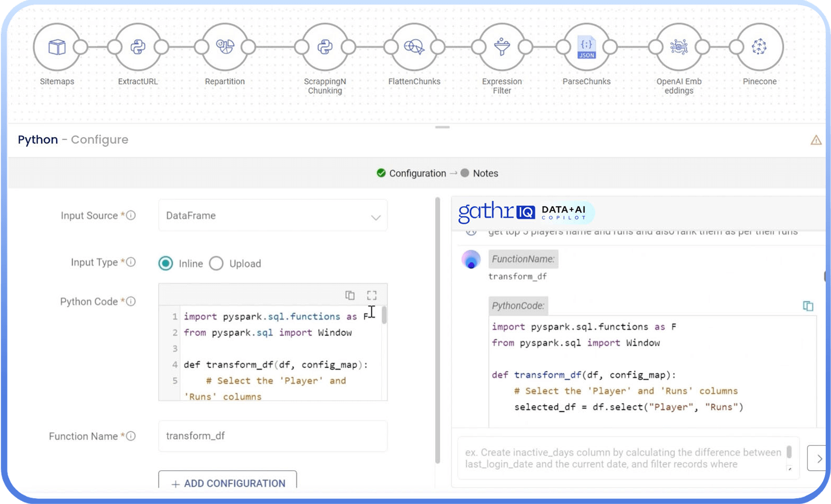Screen dimensions: 831x504
Task: Go to the Configuration step
Action: tap(417, 173)
